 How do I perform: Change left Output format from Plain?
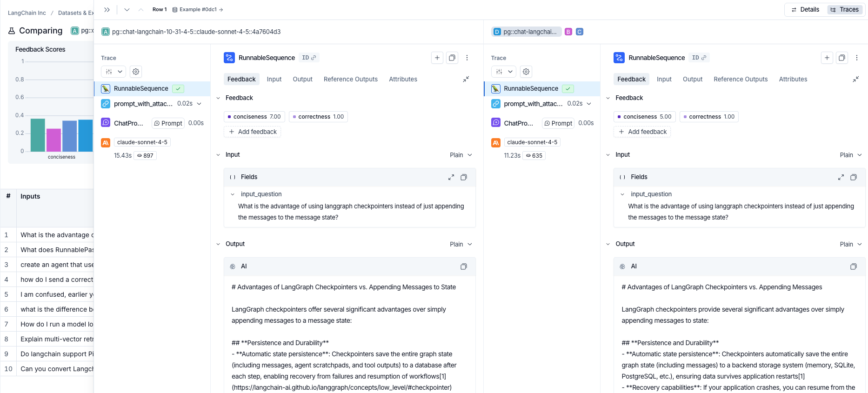point(461,244)
